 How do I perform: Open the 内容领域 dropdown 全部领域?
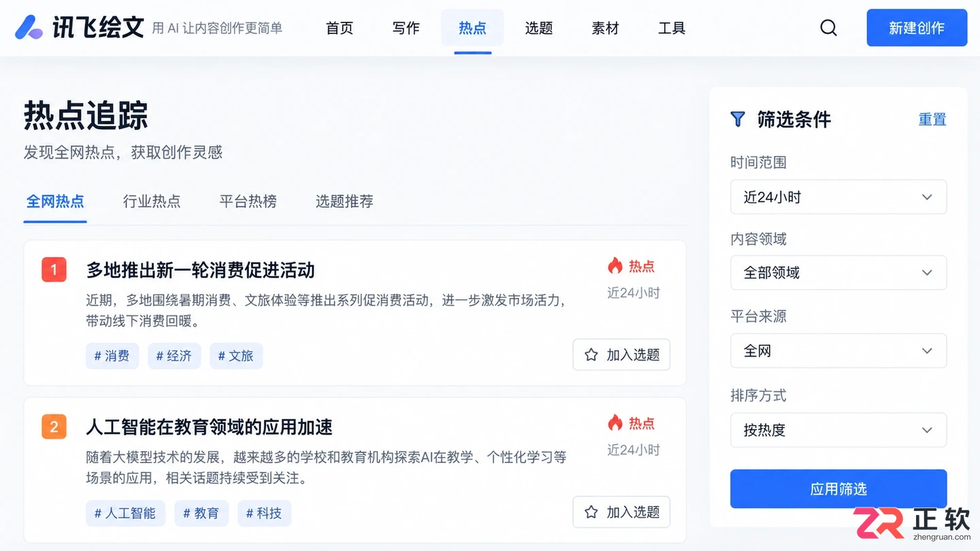coord(838,273)
